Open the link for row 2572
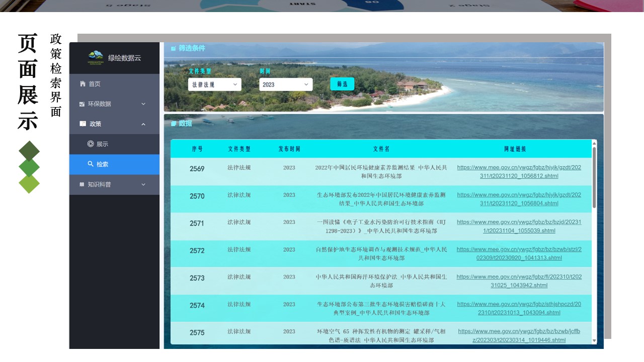Image resolution: width=644 pixels, height=362 pixels. pos(519,253)
